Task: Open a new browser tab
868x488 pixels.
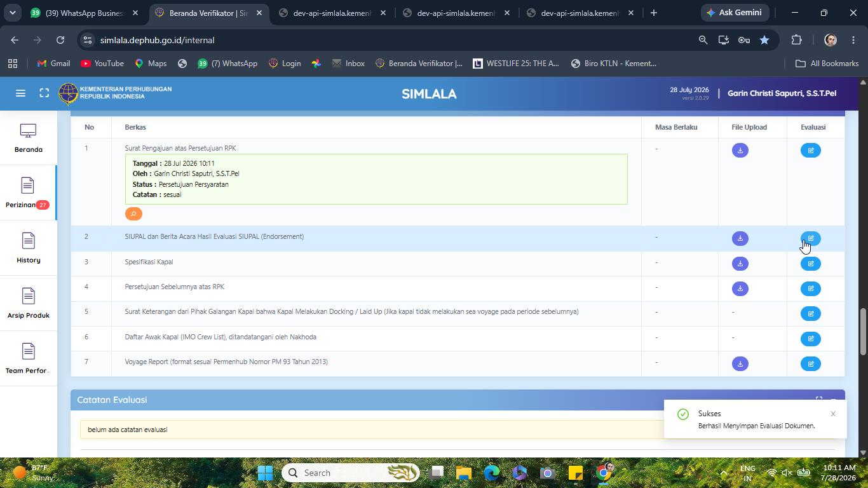Action: tap(653, 13)
